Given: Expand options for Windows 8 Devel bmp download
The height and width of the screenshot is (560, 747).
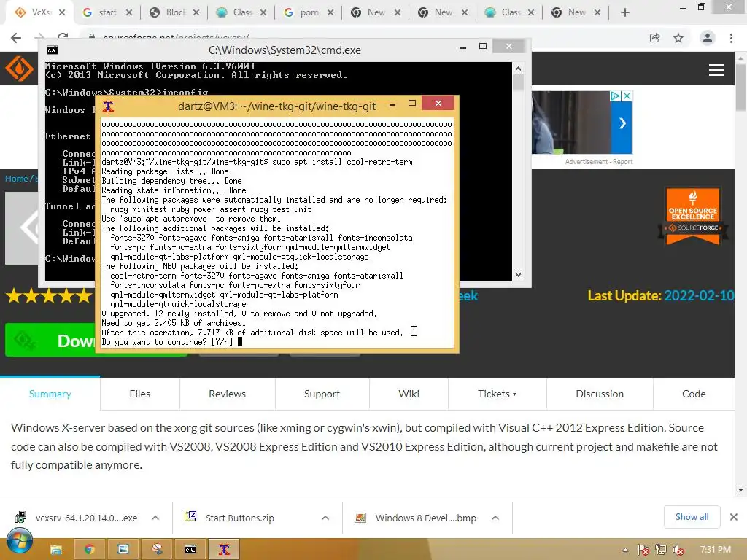Looking at the screenshot, I should (495, 518).
